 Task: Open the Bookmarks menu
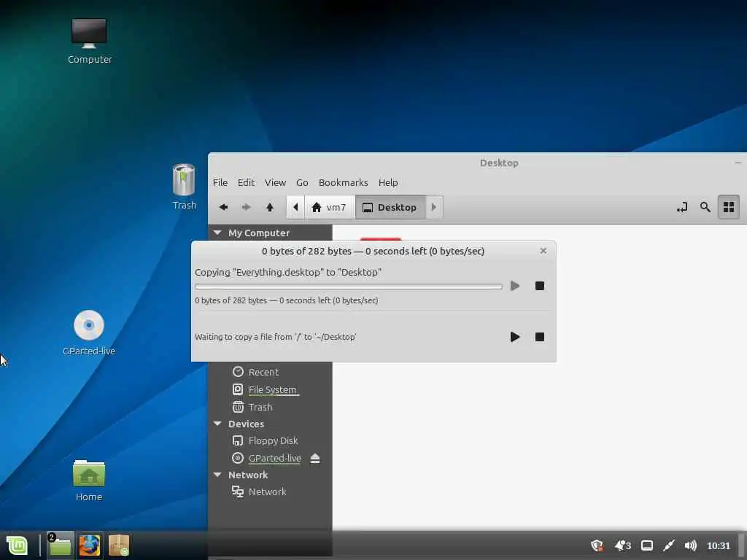pos(343,182)
